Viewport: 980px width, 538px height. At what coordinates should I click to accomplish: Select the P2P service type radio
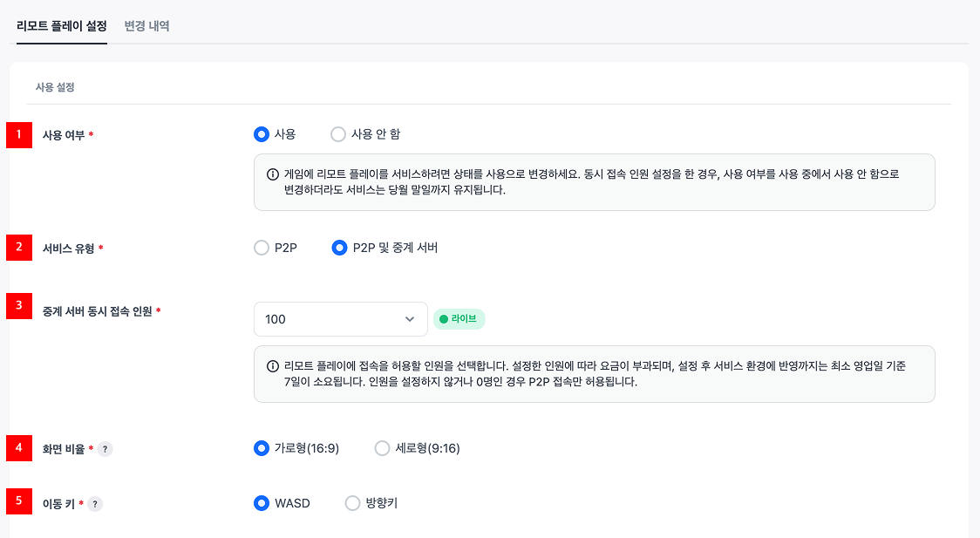pos(262,248)
